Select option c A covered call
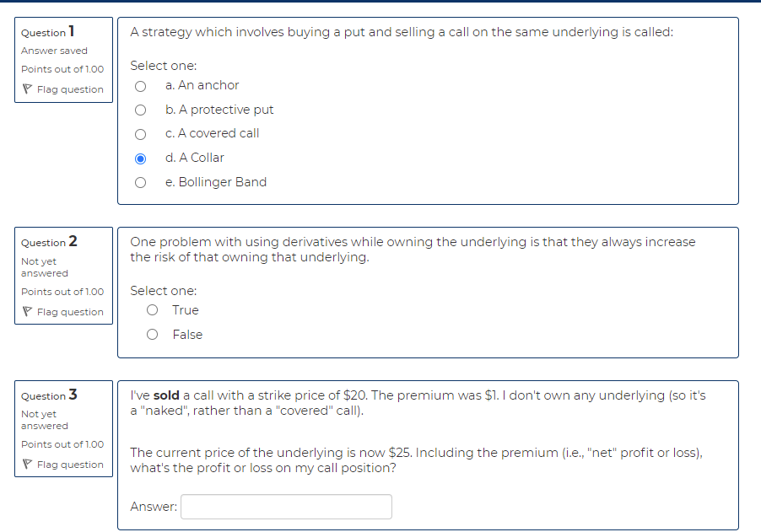Image resolution: width=761 pixels, height=532 pixels. click(x=140, y=133)
